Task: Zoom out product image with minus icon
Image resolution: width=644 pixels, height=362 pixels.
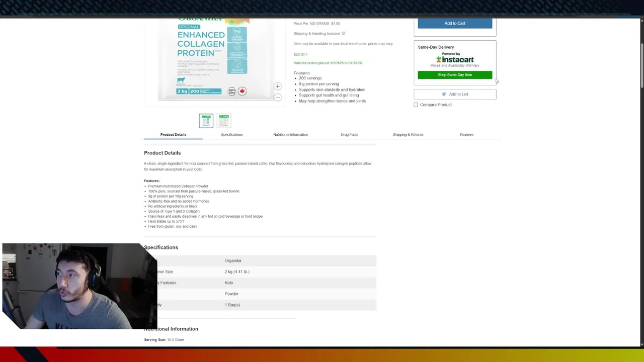Action: point(277,97)
